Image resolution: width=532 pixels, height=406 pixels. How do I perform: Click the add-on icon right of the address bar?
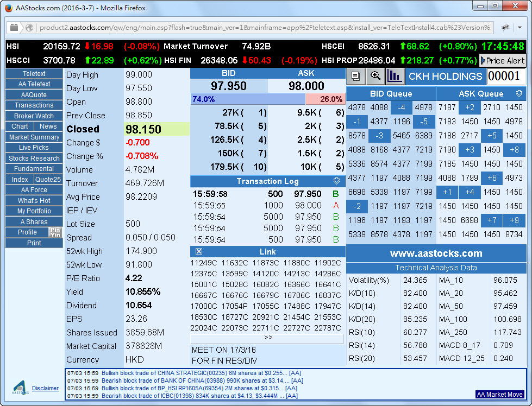pos(505,28)
